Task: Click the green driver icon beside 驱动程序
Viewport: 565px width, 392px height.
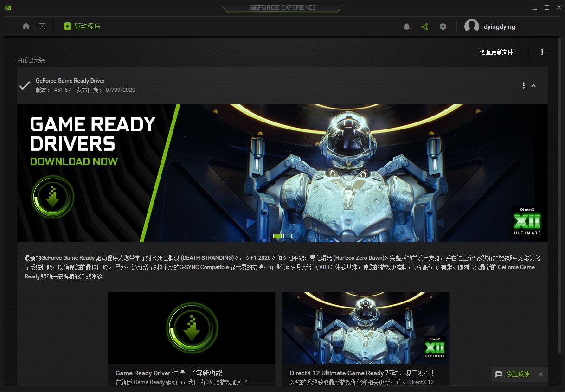Action: click(x=68, y=26)
